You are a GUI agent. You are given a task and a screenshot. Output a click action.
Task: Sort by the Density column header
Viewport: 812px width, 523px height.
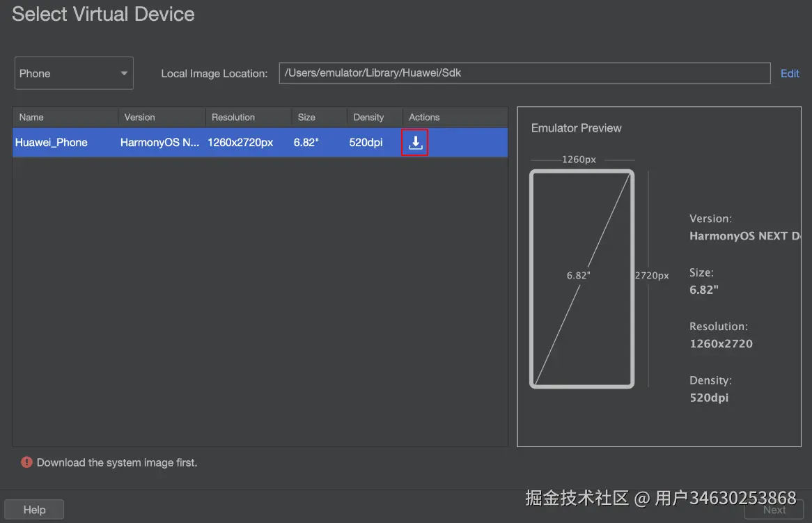point(375,117)
